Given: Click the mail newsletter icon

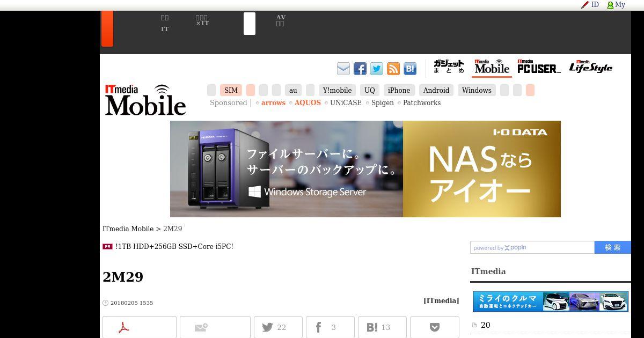Looking at the screenshot, I should click(343, 69).
